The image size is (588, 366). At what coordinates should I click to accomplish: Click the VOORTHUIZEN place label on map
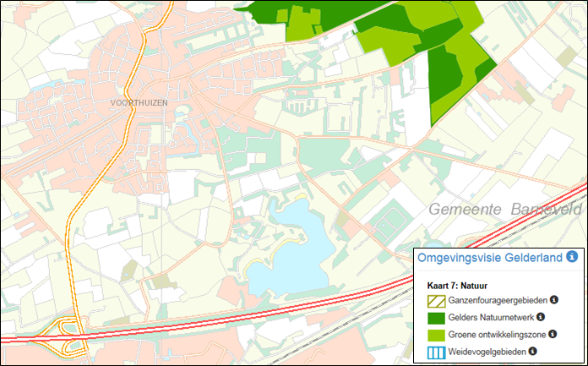[x=139, y=103]
